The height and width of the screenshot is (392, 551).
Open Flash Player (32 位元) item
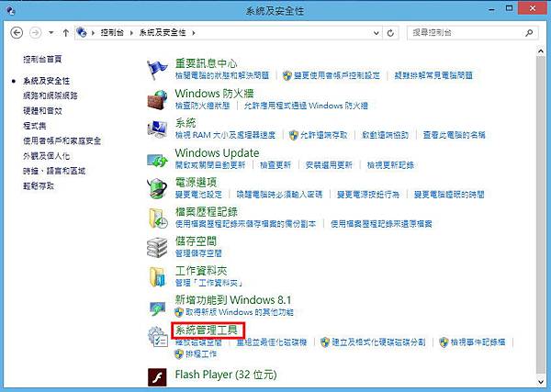tap(226, 375)
